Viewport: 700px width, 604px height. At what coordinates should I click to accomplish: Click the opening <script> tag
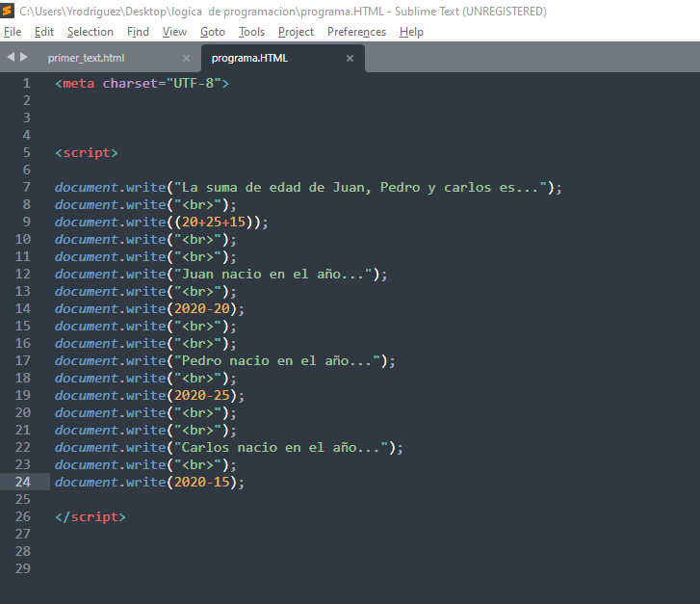tap(87, 153)
